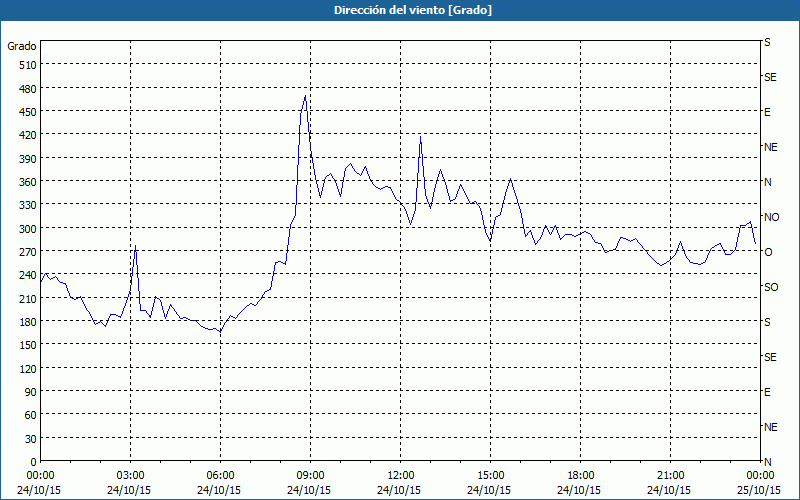Select the 25/10/15 date label

(759, 490)
